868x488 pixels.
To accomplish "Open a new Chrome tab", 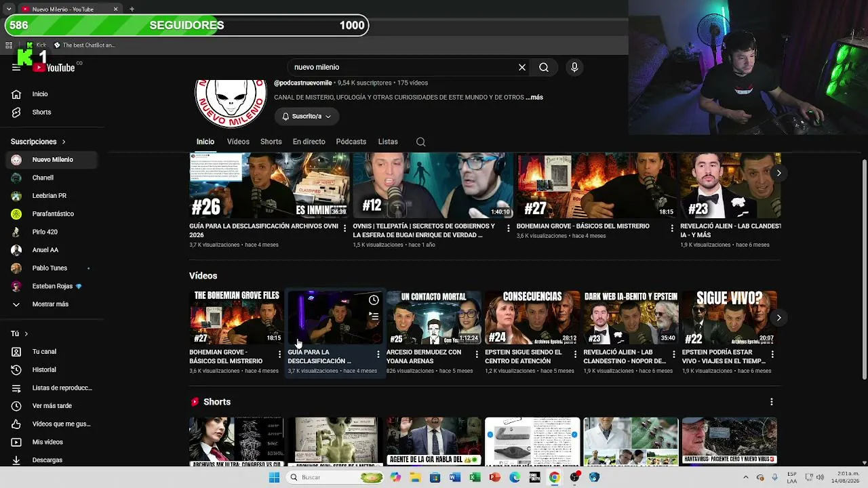I will (x=132, y=9).
